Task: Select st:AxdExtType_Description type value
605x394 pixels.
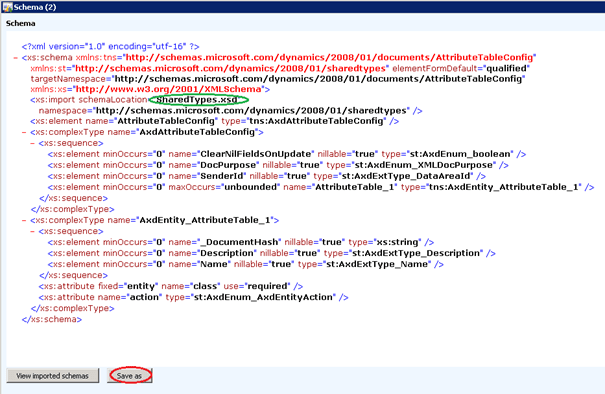Action: 416,253
